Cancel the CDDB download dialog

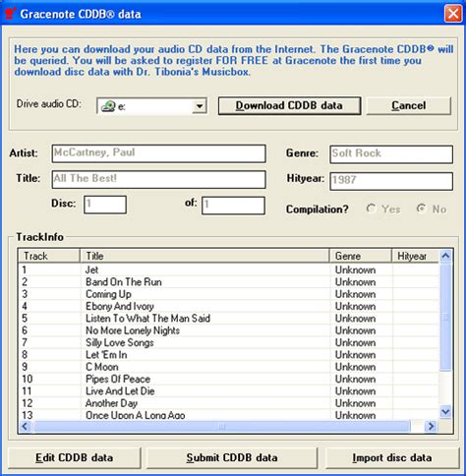click(409, 105)
